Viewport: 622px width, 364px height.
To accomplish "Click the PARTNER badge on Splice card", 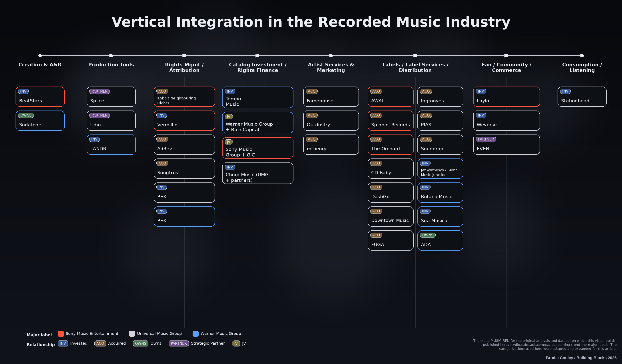I will pos(100,91).
